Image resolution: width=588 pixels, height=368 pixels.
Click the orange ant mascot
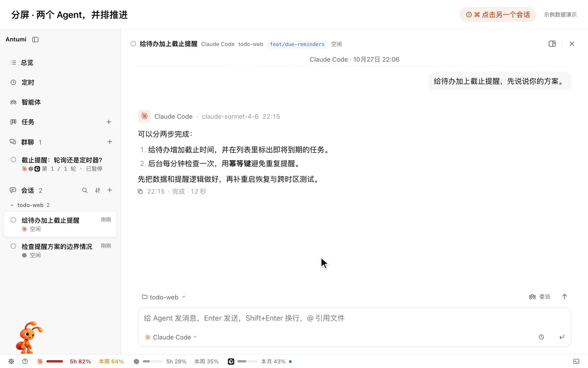pos(29,337)
